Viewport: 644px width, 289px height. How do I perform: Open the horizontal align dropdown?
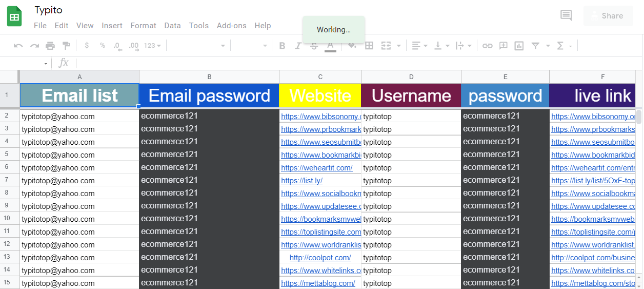pos(420,46)
